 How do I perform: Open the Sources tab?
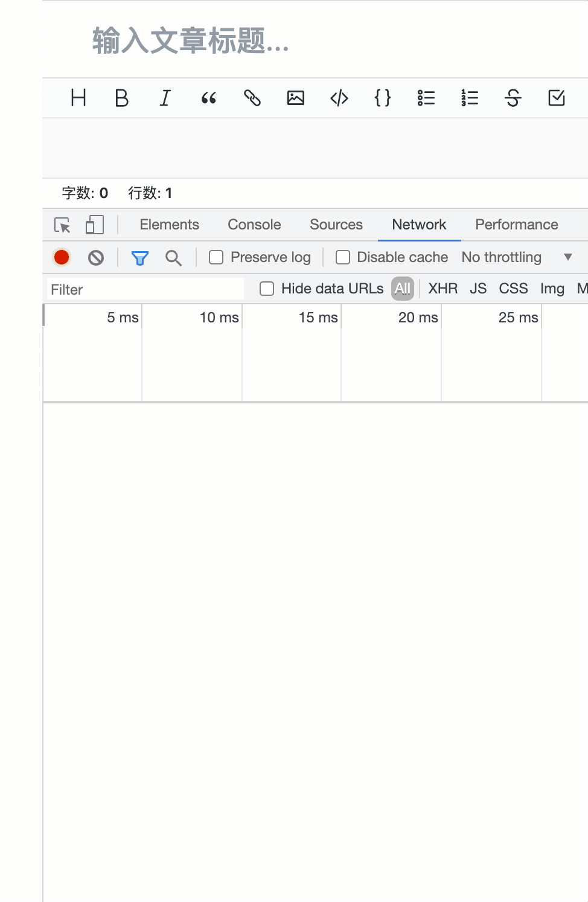(x=336, y=225)
